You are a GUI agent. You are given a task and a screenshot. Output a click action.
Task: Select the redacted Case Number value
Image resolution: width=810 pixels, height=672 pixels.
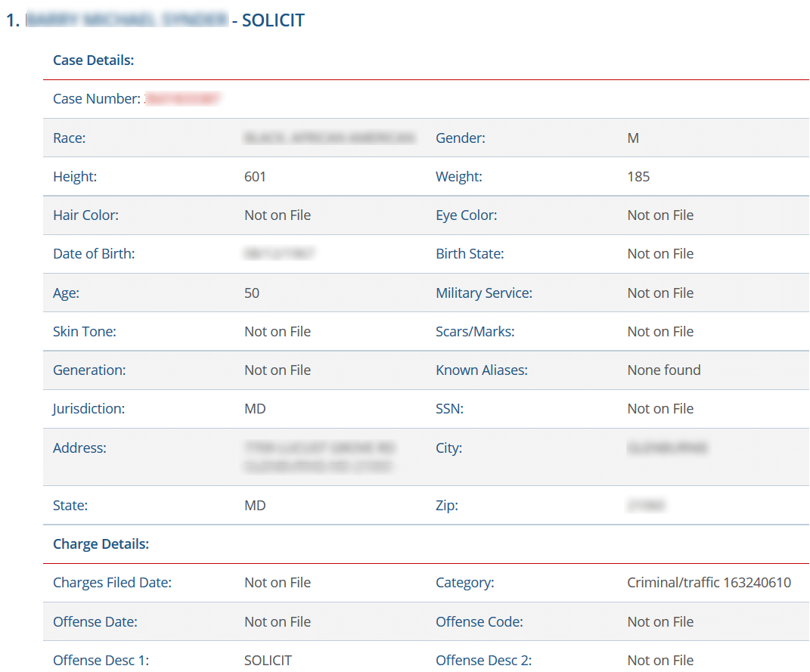pos(184,99)
